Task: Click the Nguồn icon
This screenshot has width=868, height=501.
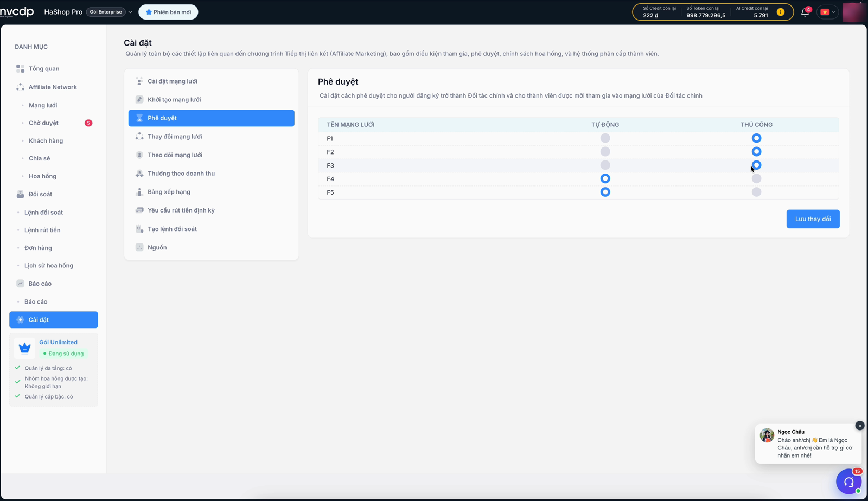Action: [139, 247]
